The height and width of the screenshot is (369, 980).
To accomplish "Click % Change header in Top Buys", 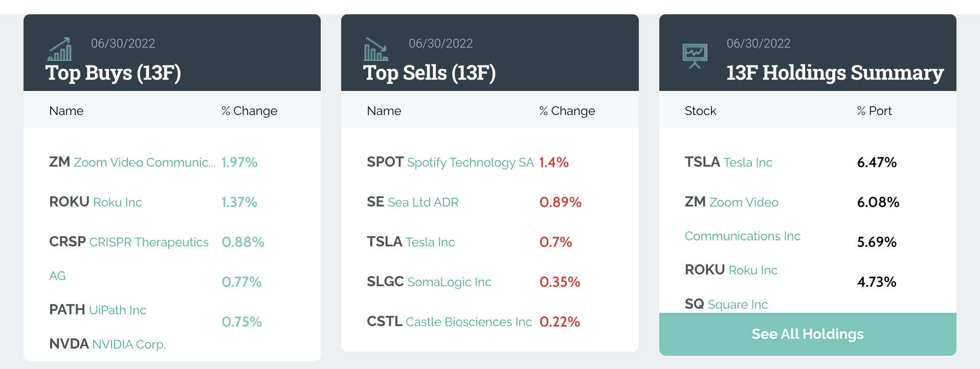I will (x=249, y=111).
